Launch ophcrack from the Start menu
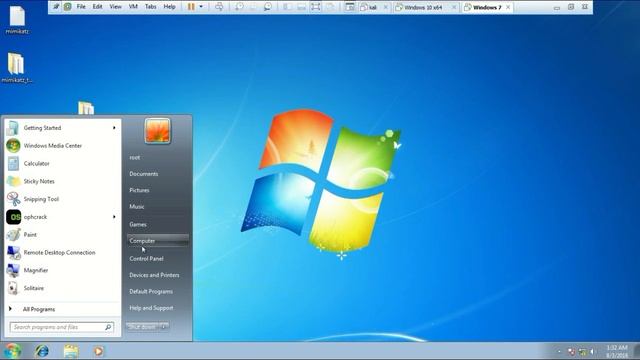 click(x=62, y=217)
